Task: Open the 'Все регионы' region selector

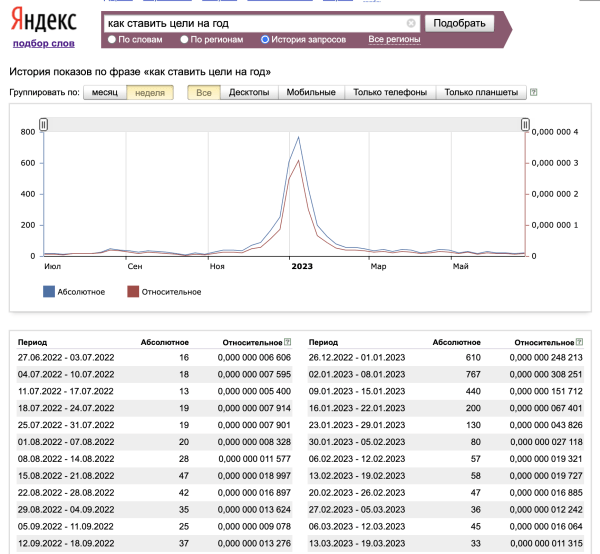Action: 394,40
